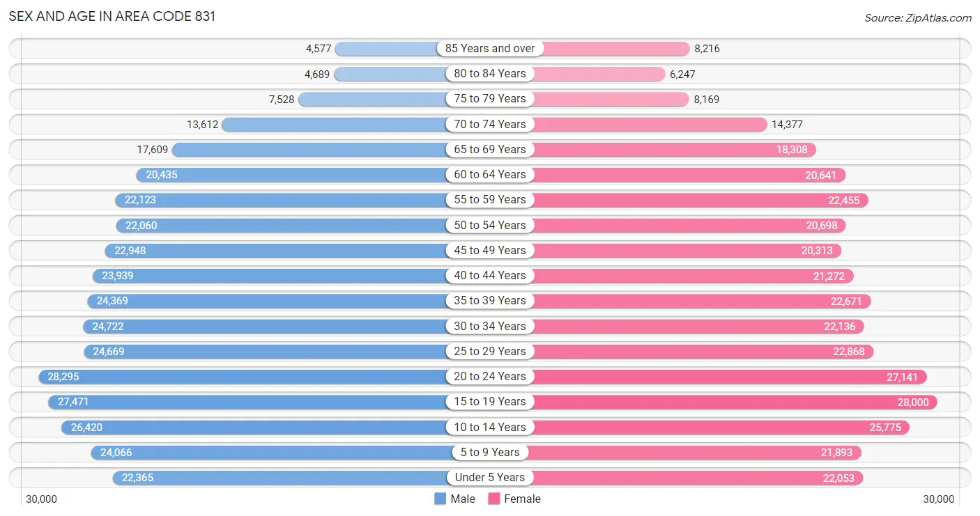Select the Under 5 Years age label

pos(490,478)
